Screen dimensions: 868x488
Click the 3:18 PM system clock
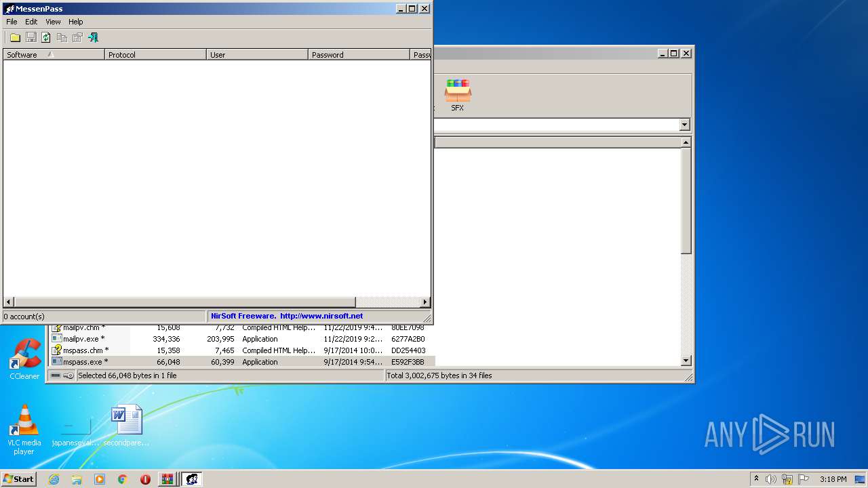(833, 479)
